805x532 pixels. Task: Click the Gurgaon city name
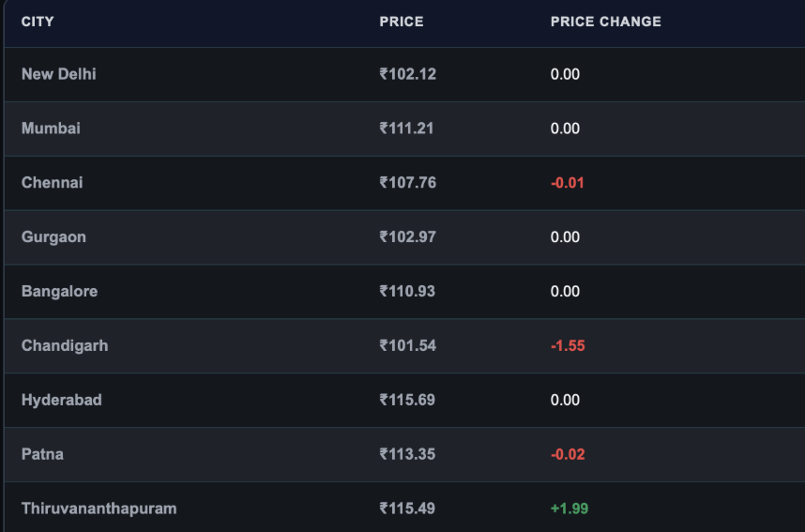[x=53, y=237]
